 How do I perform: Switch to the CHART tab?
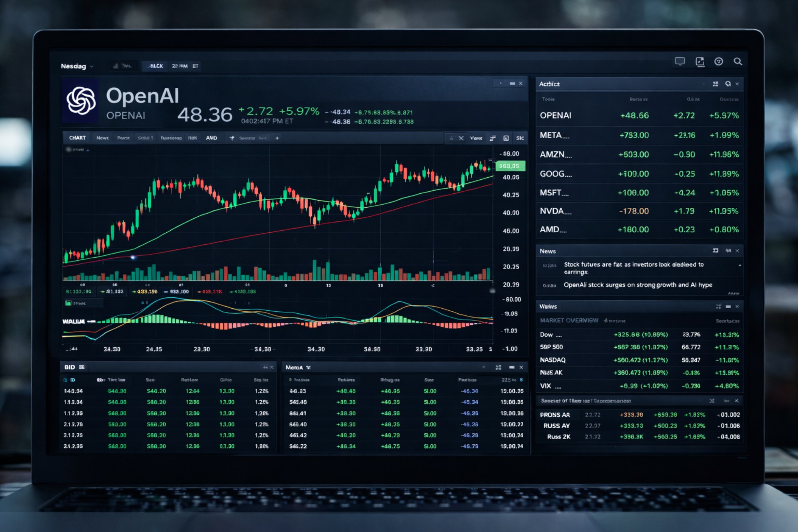[77, 138]
